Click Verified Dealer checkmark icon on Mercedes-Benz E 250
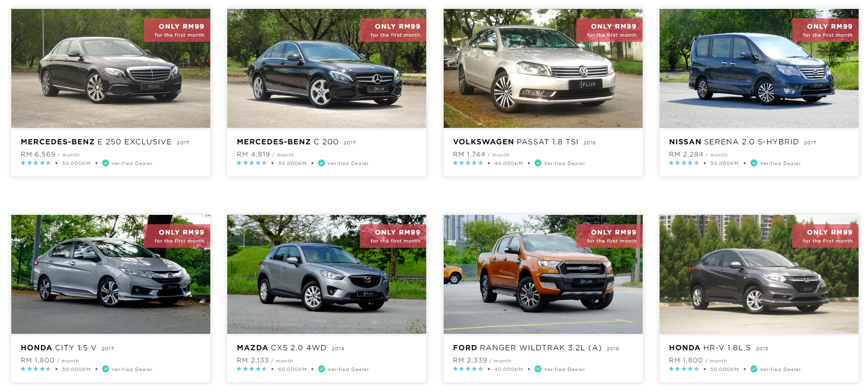 [105, 163]
